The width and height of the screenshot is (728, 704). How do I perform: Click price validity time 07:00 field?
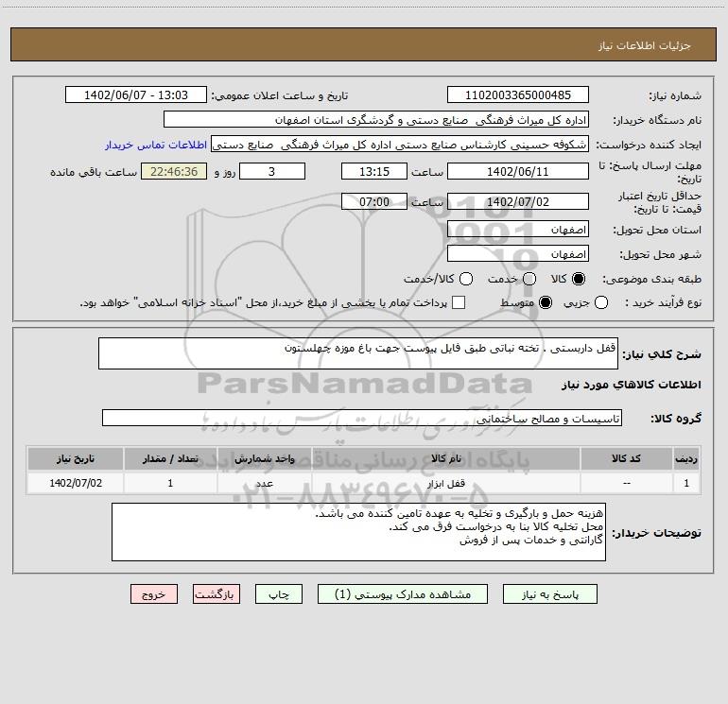click(x=374, y=202)
